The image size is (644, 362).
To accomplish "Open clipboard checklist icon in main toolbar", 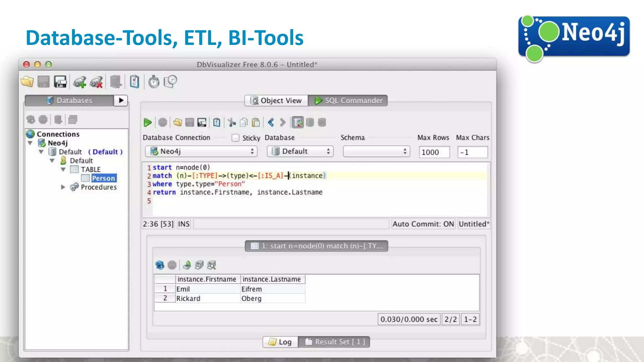I will [x=135, y=82].
